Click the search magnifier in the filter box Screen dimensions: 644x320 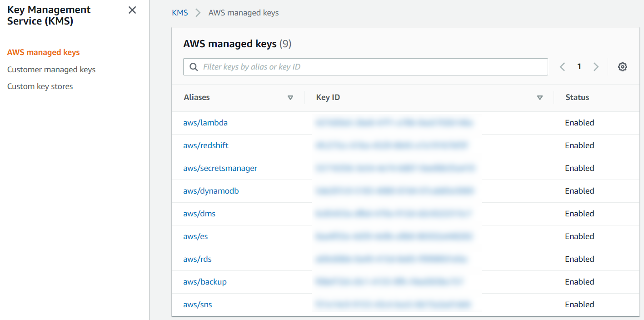[193, 66]
